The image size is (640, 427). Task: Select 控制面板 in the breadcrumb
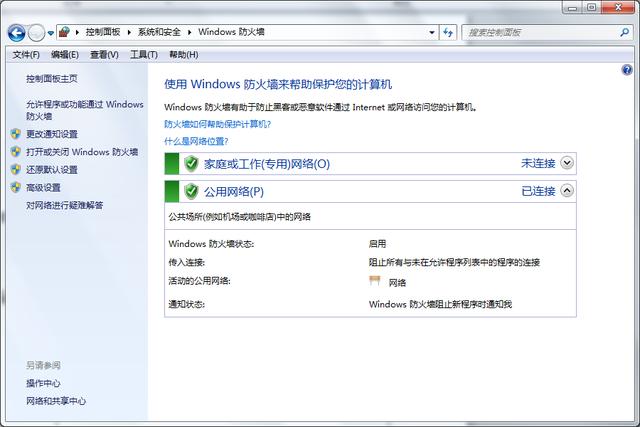(x=103, y=32)
